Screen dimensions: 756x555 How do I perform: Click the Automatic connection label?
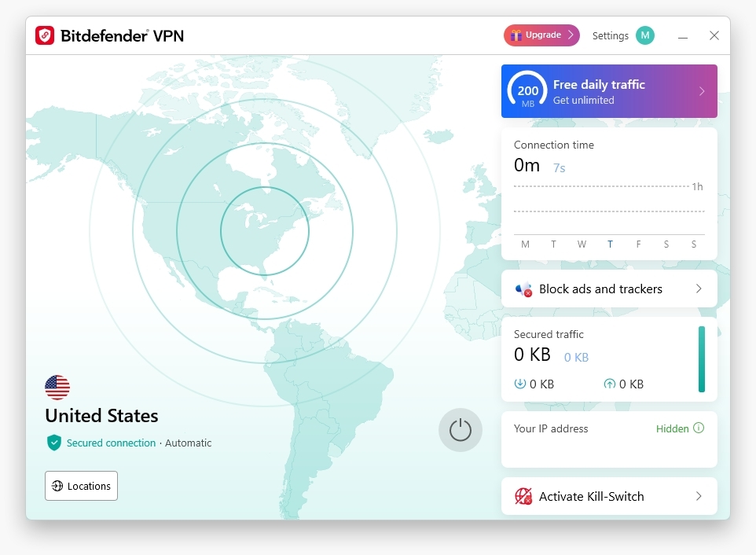point(188,443)
